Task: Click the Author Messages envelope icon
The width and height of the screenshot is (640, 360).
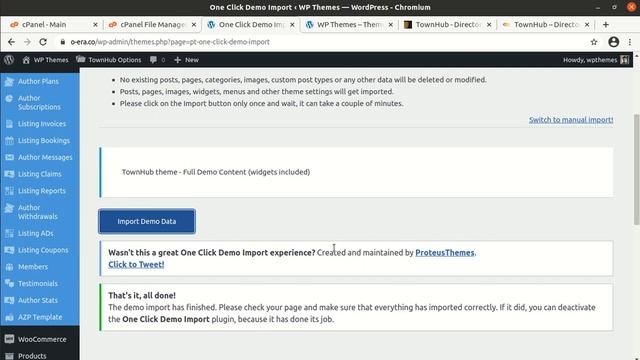Action: [9, 157]
